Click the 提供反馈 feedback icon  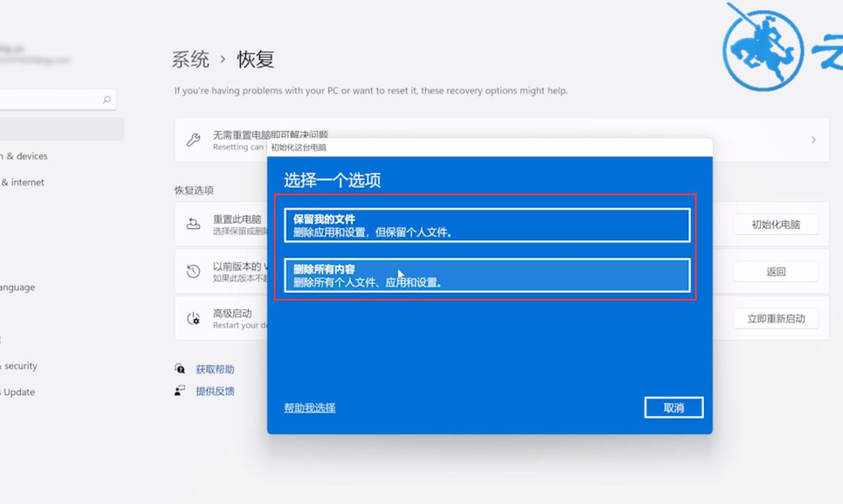[180, 390]
